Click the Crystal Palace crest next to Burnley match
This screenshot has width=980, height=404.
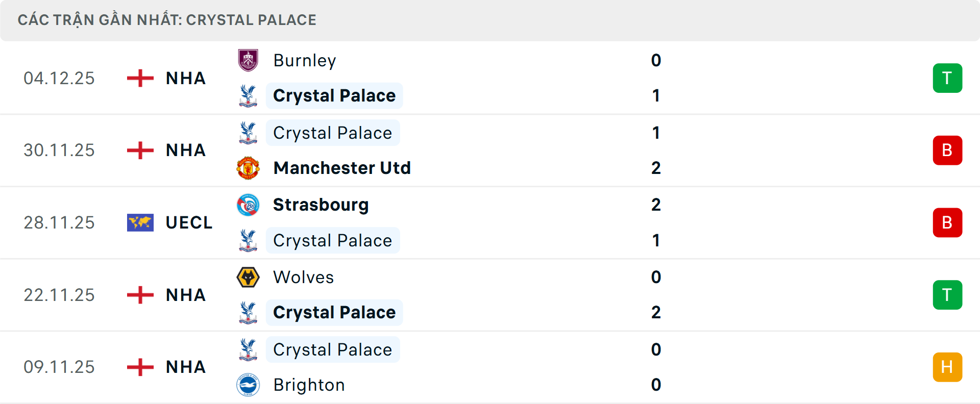click(248, 95)
